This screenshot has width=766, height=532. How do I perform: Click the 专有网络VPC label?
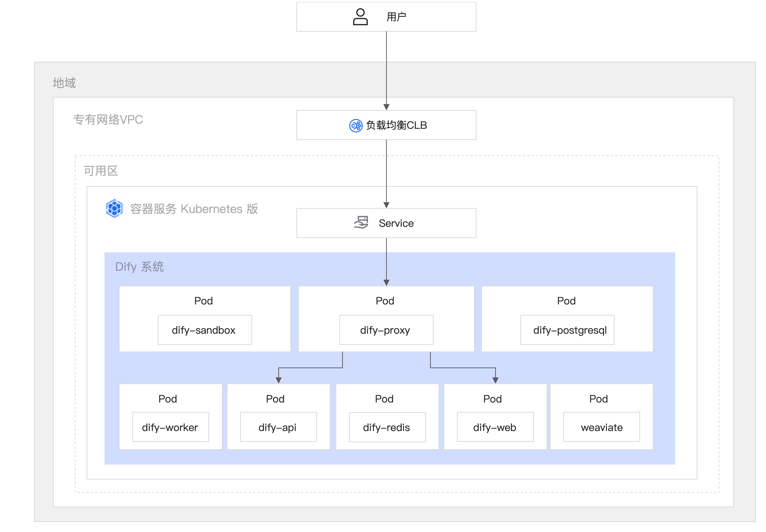click(108, 119)
